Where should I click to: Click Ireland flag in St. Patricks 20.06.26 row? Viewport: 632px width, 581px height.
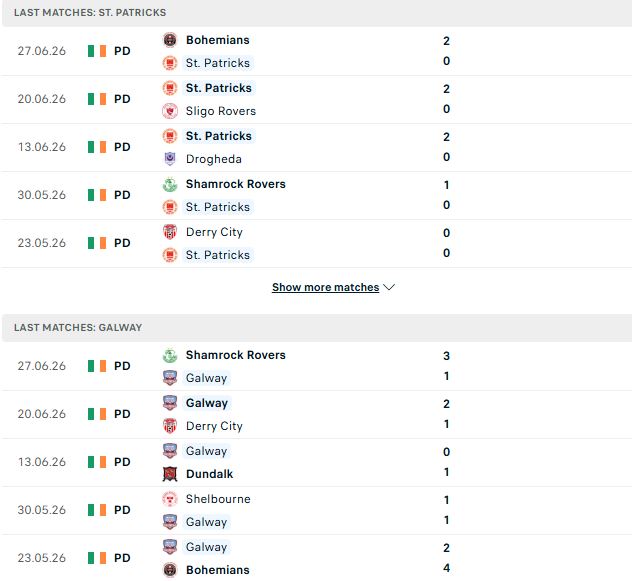coord(97,99)
